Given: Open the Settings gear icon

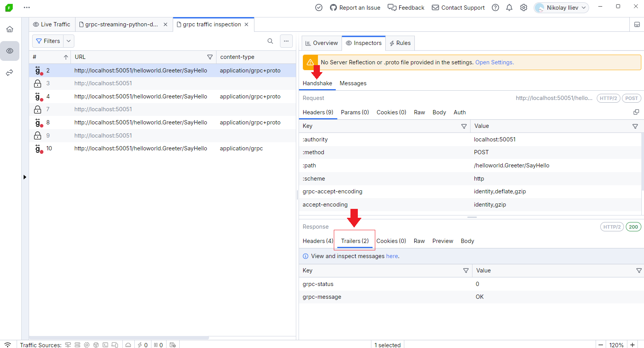Looking at the screenshot, I should point(524,7).
